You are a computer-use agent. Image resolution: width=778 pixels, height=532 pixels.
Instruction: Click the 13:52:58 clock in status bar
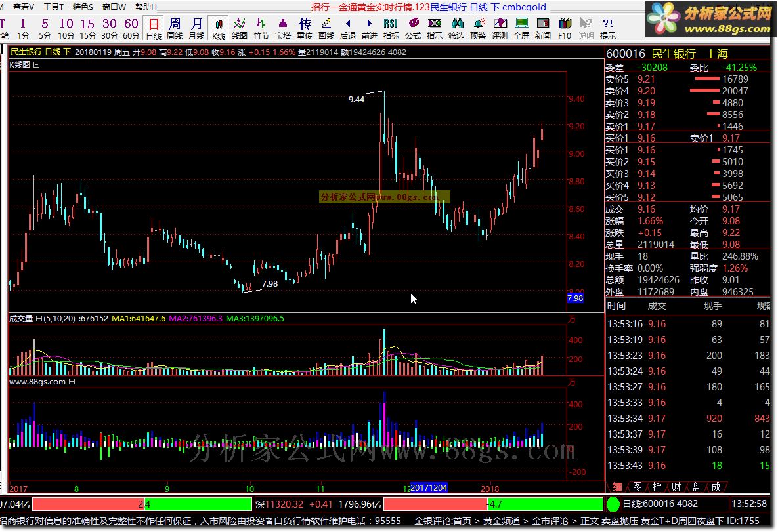[x=749, y=504]
